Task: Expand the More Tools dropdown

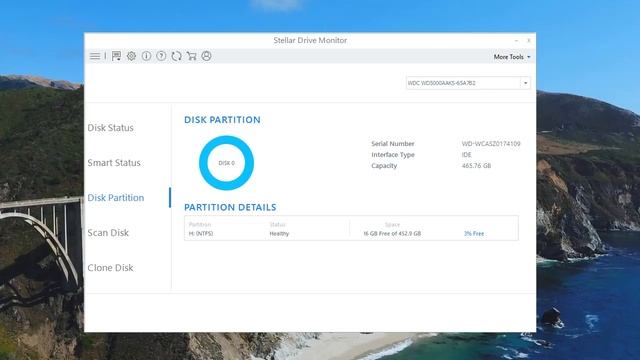Action: click(x=512, y=57)
